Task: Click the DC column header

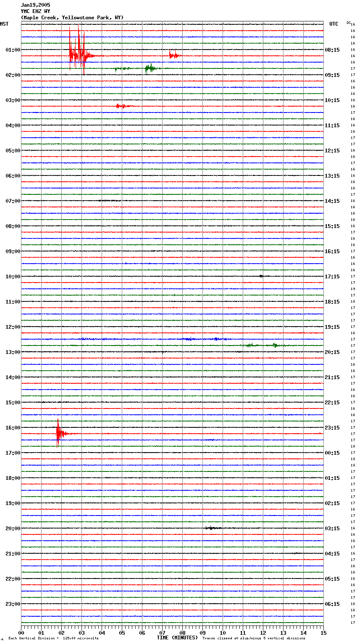Action: [349, 23]
